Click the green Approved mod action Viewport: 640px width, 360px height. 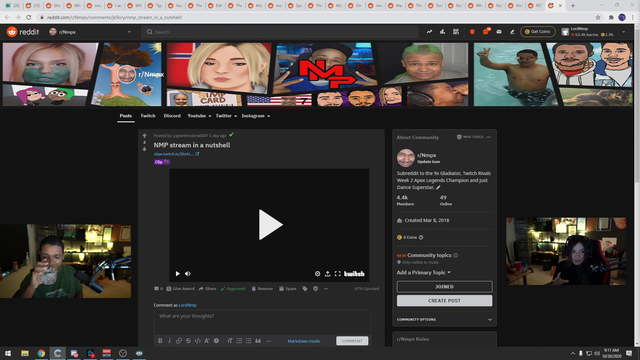tap(233, 289)
